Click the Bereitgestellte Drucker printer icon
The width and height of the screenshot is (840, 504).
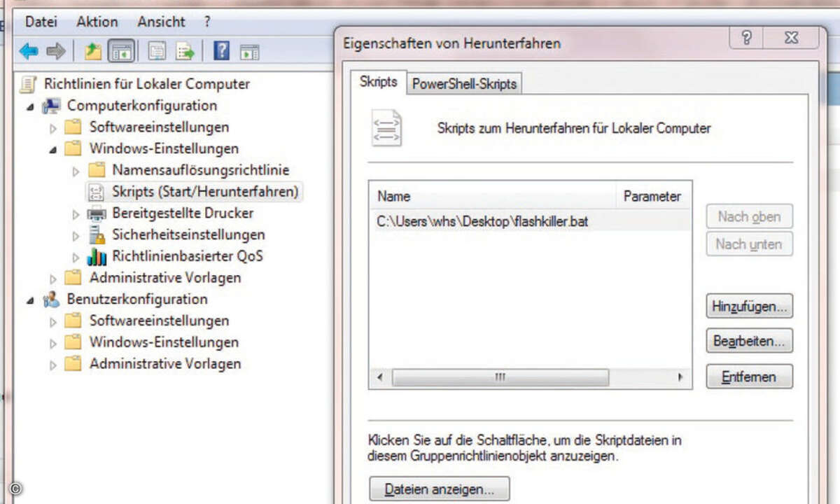96,213
